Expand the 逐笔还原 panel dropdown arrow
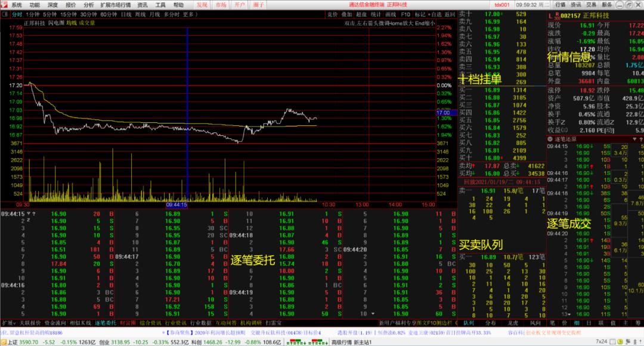This screenshot has height=346, width=644. point(634,140)
